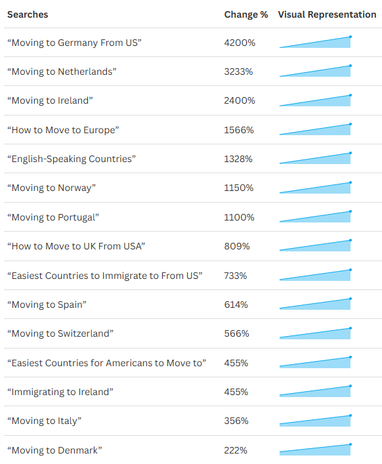The height and width of the screenshot is (464, 382).
Task: Select the sparkline next to 2400%
Action: coord(315,100)
